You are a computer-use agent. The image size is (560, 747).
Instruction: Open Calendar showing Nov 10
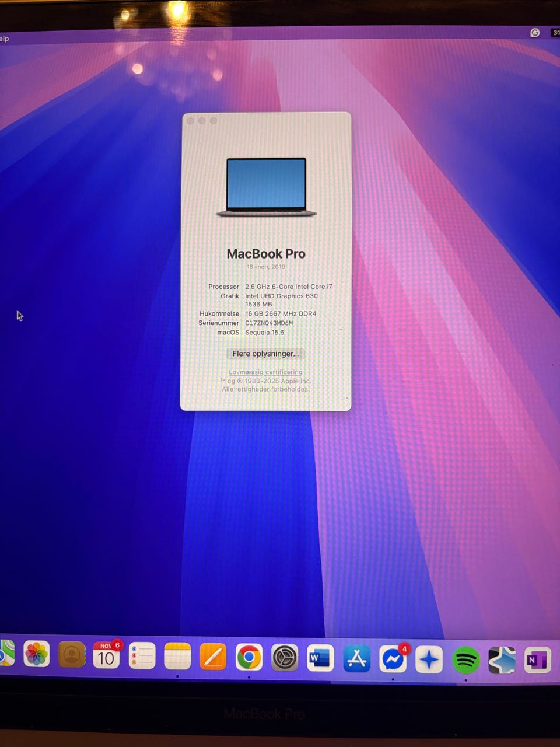pos(106,655)
